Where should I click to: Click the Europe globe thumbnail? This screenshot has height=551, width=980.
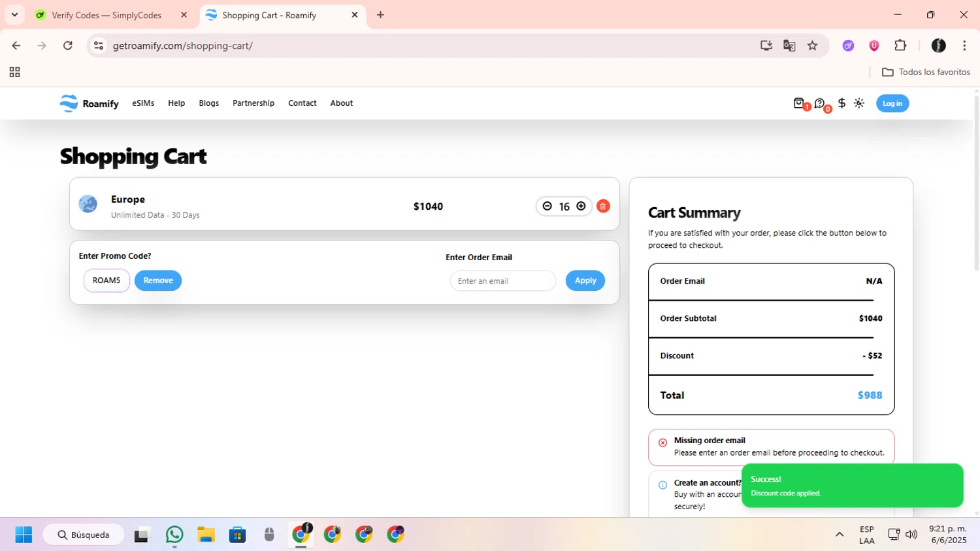coord(88,204)
